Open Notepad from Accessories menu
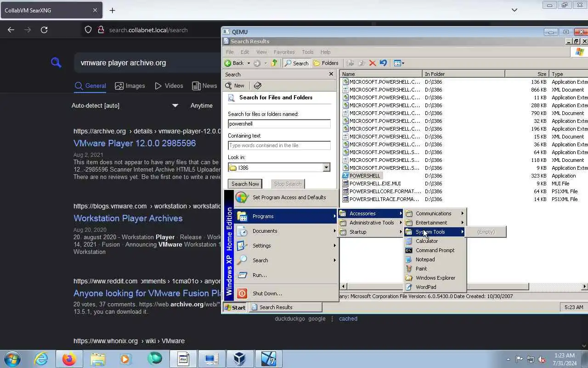This screenshot has width=588, height=368. [435, 259]
